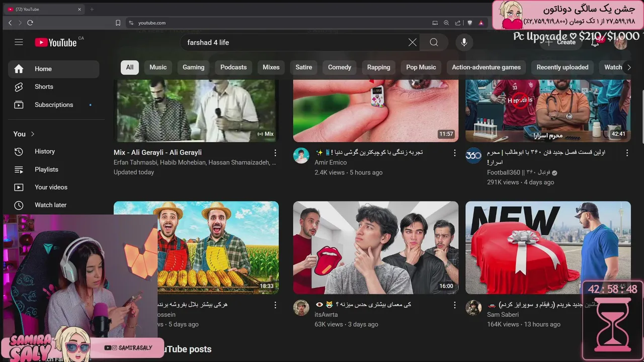Open a new browser tab with plus

tap(92, 9)
